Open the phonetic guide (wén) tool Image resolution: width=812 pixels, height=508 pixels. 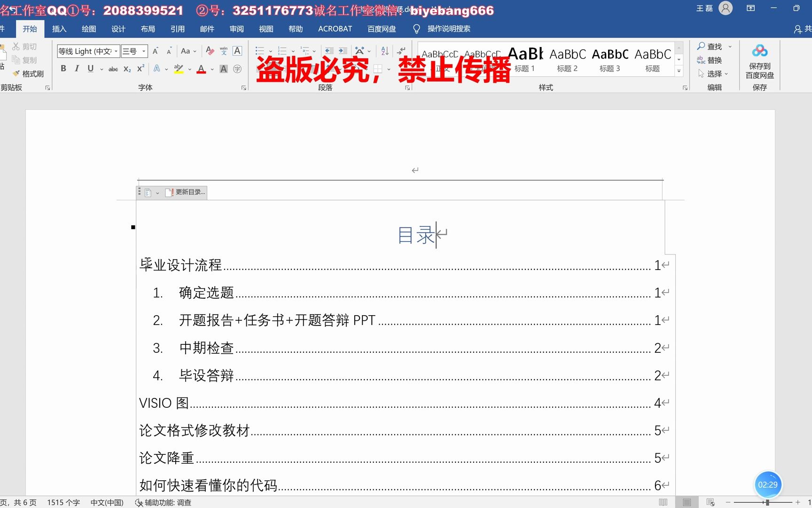tap(224, 51)
